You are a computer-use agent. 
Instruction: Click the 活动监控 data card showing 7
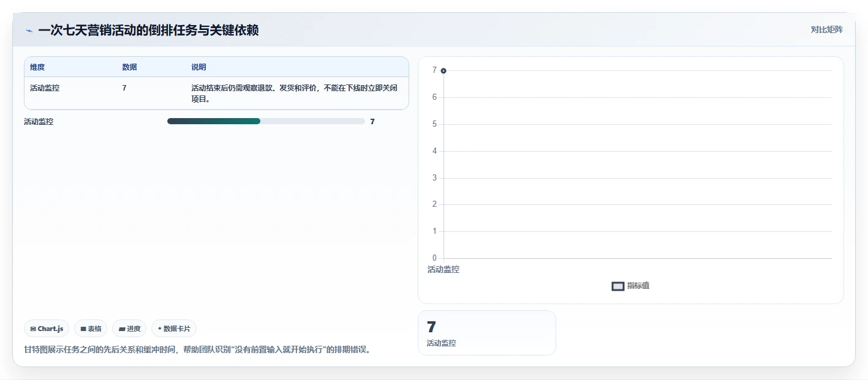click(487, 333)
